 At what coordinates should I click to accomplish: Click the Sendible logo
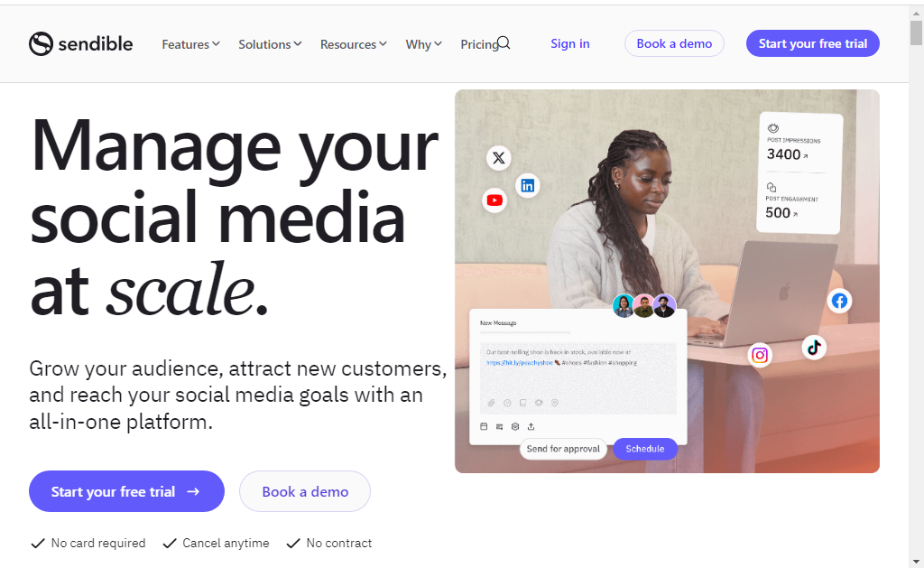(x=80, y=43)
